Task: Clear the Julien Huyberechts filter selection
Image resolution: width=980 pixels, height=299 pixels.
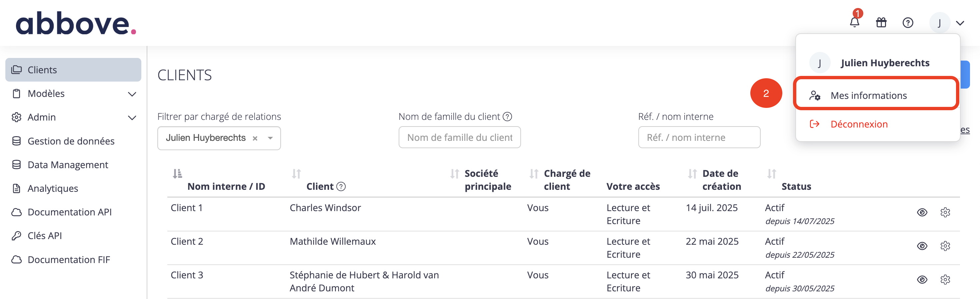Action: tap(255, 138)
